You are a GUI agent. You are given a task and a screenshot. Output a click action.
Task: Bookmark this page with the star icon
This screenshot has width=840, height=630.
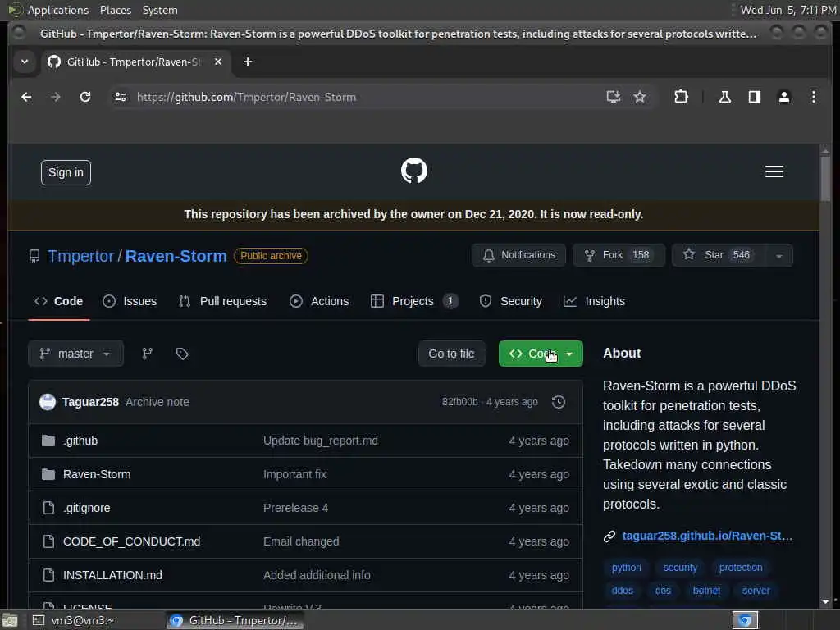(x=640, y=97)
